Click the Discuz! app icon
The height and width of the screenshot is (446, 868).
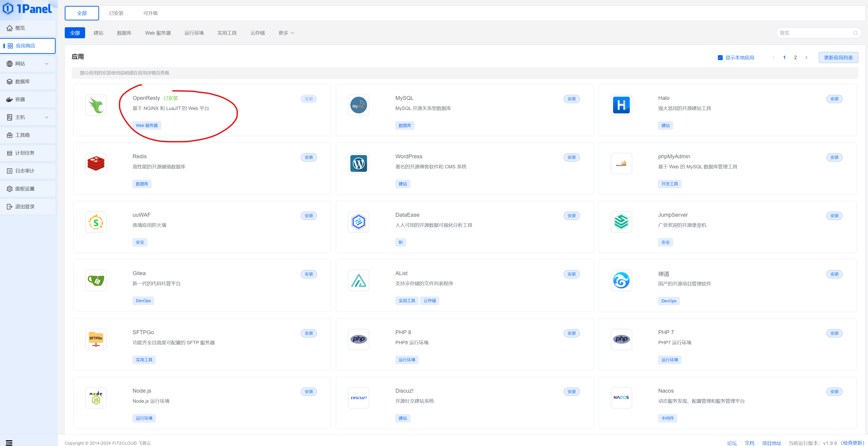click(x=359, y=398)
